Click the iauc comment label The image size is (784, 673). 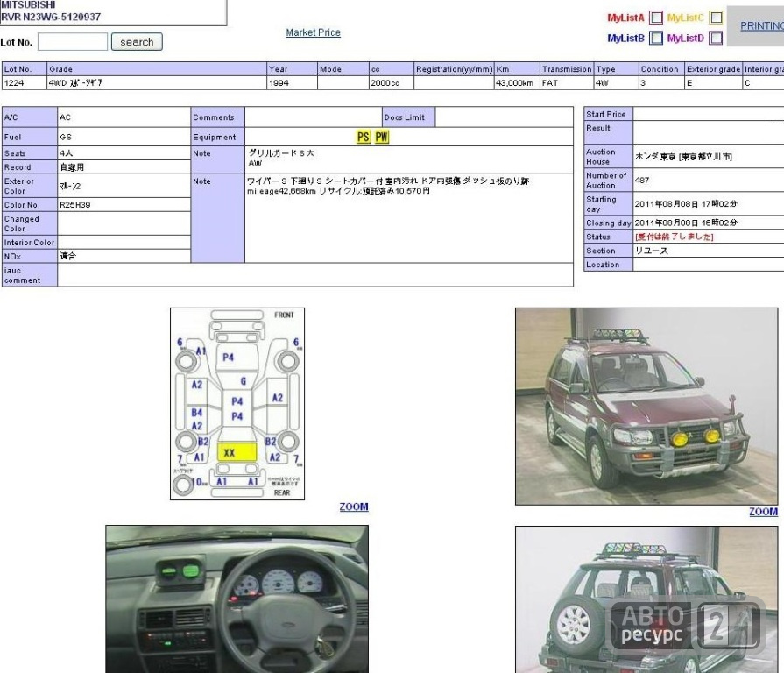point(30,275)
